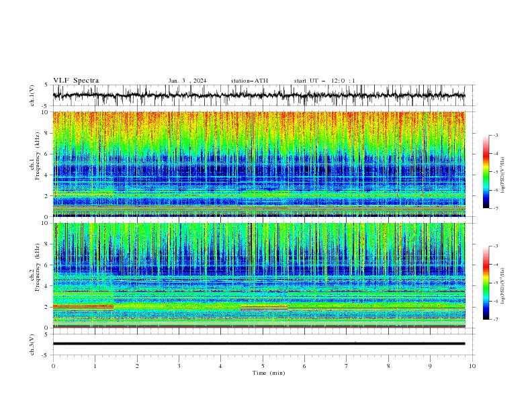532x411 pixels.
Task: Select the ch.2 "log(PSD)(V²/Hz)" colorbar label
Action: (x=503, y=286)
